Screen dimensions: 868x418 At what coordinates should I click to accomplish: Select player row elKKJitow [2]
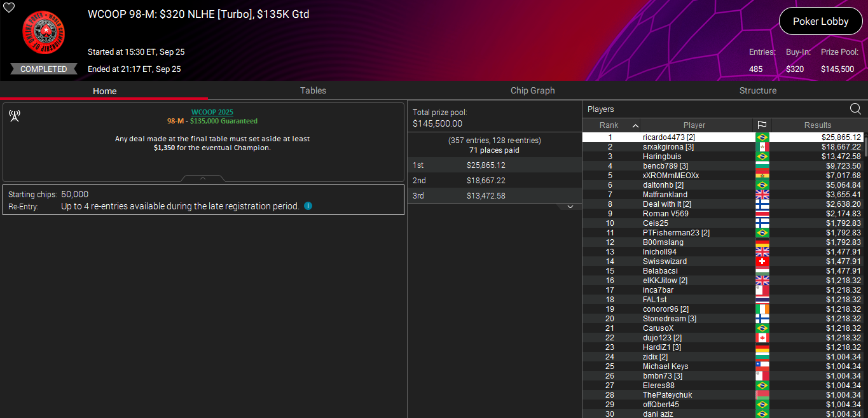coord(723,281)
